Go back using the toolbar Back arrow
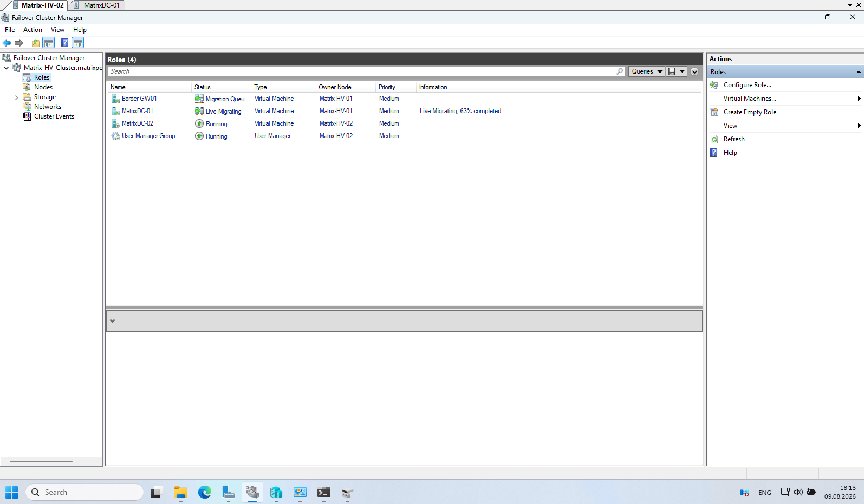The image size is (864, 504). (7, 43)
